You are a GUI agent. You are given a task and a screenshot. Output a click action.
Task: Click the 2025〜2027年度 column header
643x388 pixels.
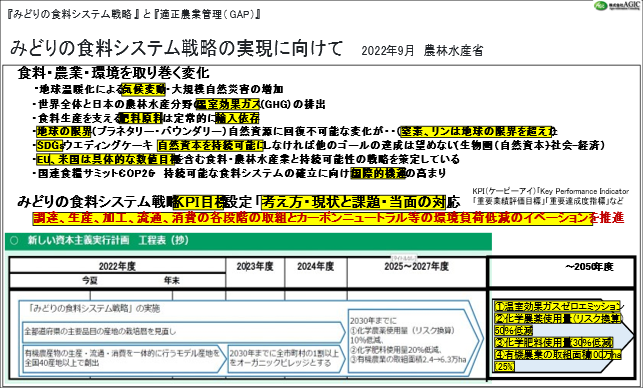point(416,267)
